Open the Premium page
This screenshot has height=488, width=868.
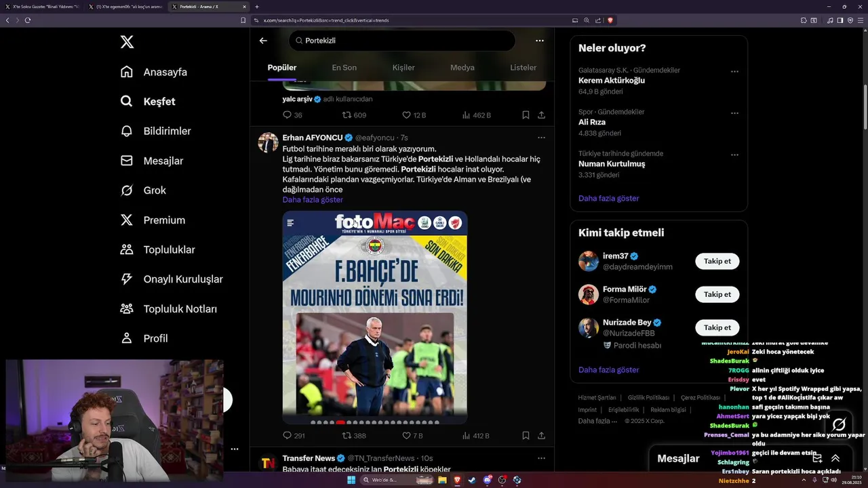152,220
